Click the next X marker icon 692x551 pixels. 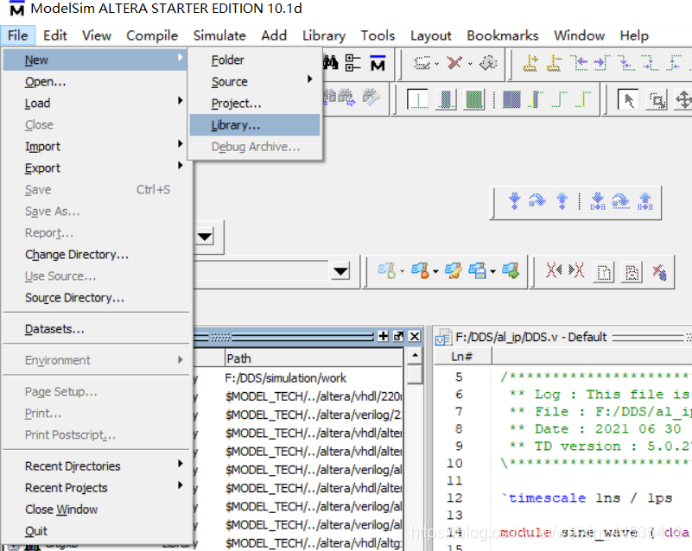coord(576,270)
